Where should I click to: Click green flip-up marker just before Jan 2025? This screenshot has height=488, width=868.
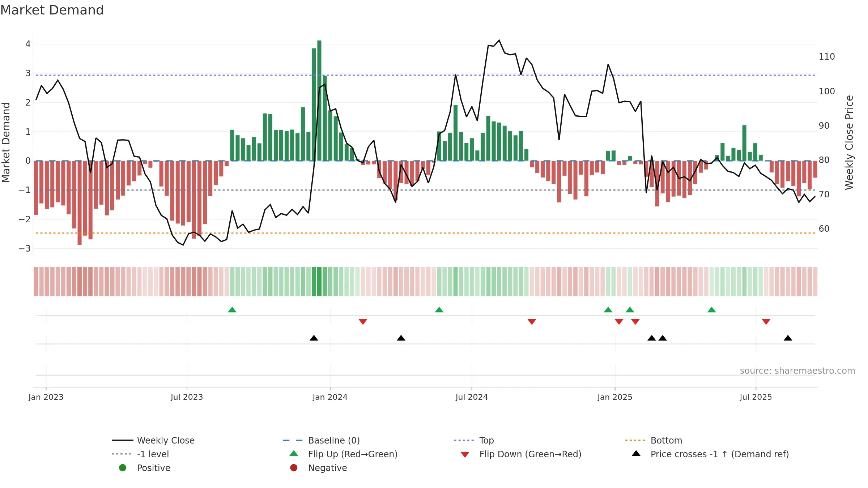[608, 310]
